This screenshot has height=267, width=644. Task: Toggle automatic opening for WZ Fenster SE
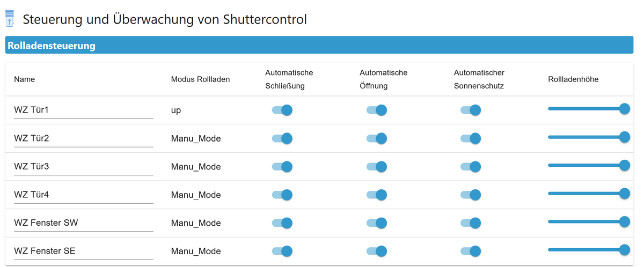click(376, 251)
